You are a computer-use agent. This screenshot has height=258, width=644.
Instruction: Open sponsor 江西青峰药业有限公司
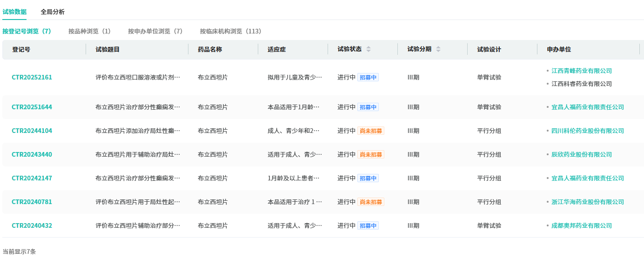(582, 71)
